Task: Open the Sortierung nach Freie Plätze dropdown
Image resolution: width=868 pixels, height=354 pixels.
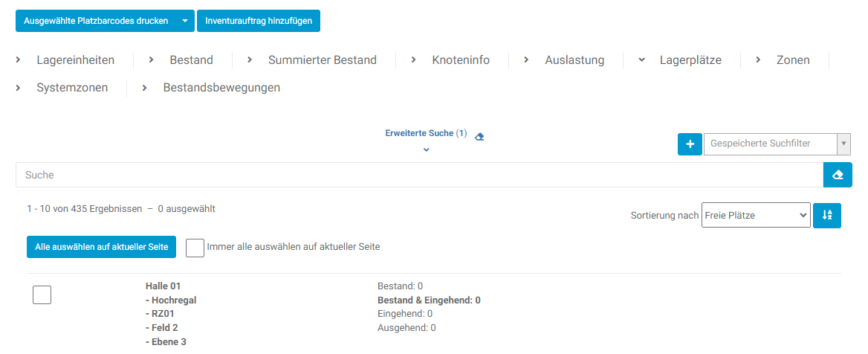Action: [755, 216]
